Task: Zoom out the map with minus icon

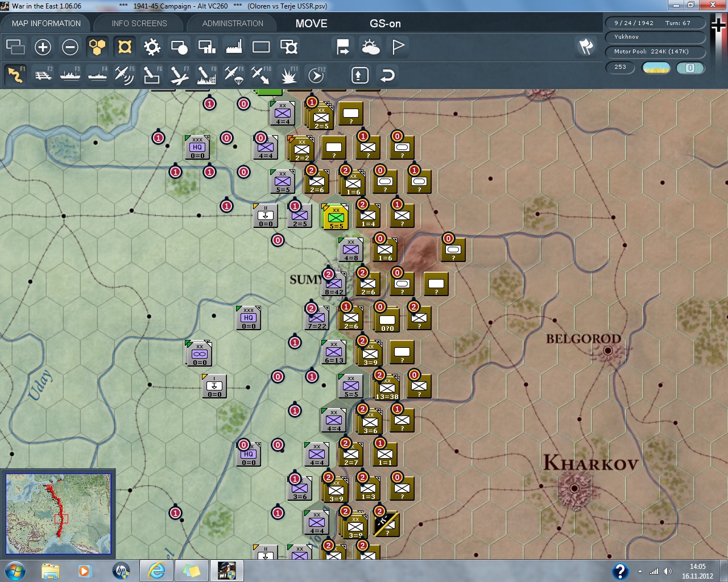Action: 70,47
